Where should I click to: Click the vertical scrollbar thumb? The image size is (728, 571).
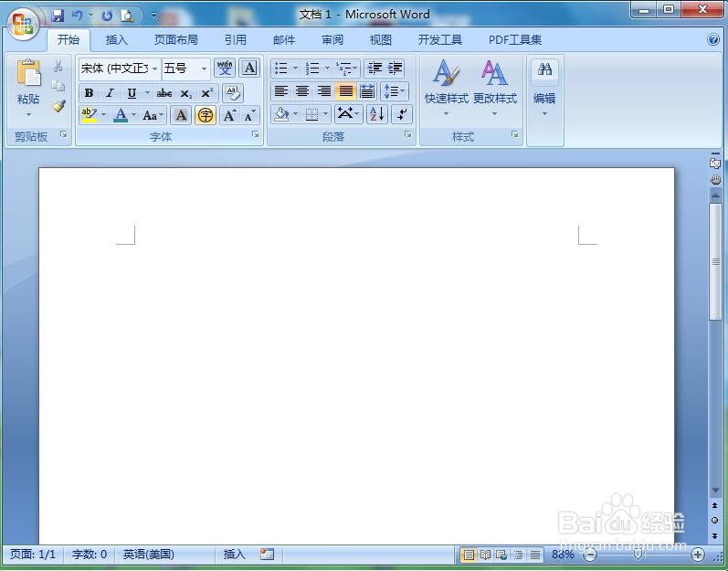(715, 261)
